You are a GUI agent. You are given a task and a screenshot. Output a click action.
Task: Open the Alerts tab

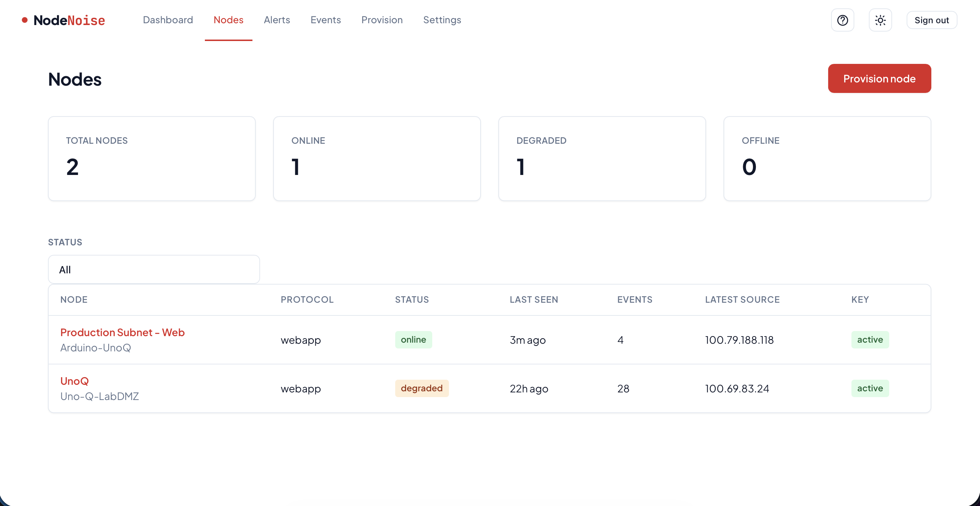(x=277, y=20)
